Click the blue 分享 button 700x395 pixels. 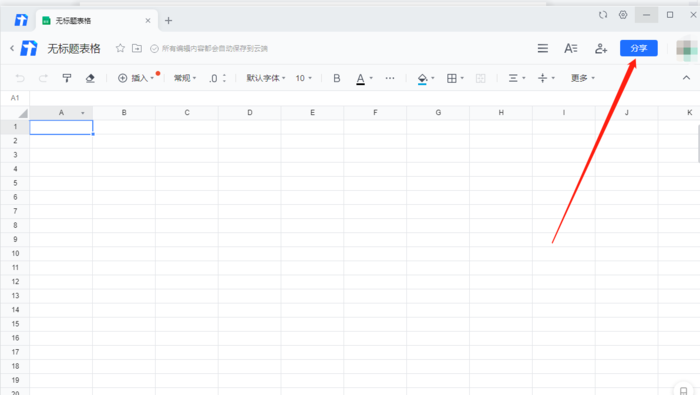pyautogui.click(x=638, y=48)
